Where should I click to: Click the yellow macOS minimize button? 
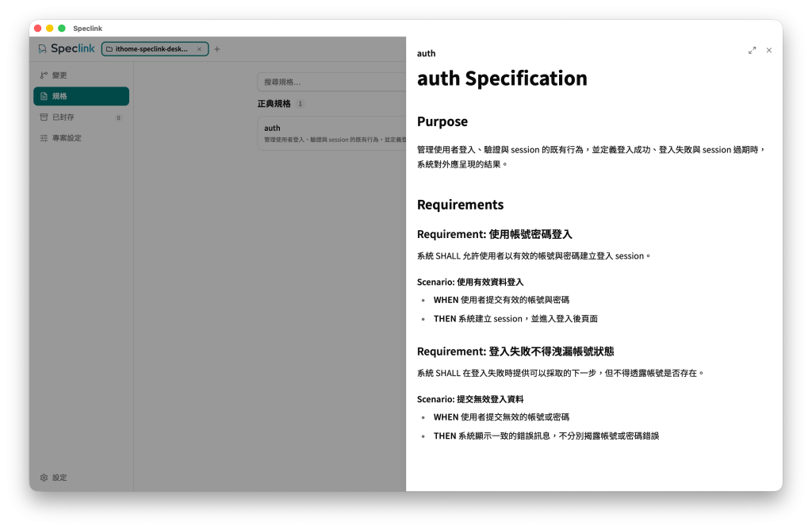(x=50, y=28)
